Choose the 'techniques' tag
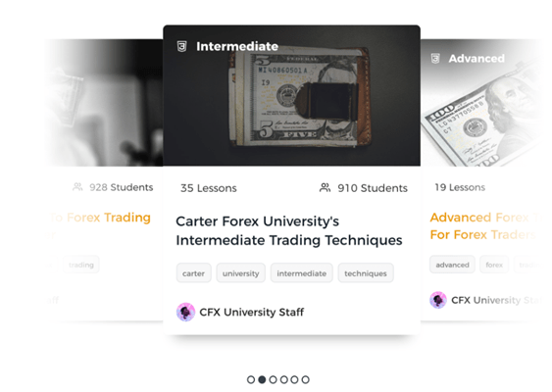The width and height of the screenshot is (552, 392). pos(366,273)
